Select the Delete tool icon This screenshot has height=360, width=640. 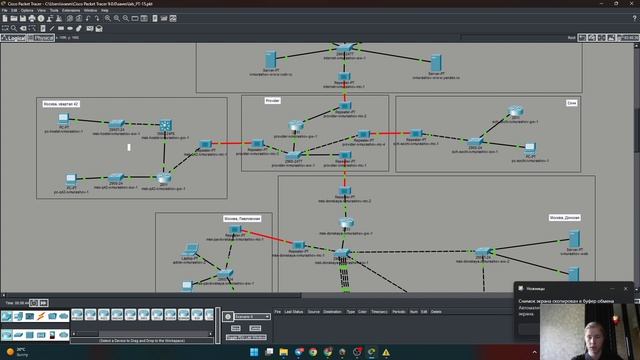coord(23,29)
